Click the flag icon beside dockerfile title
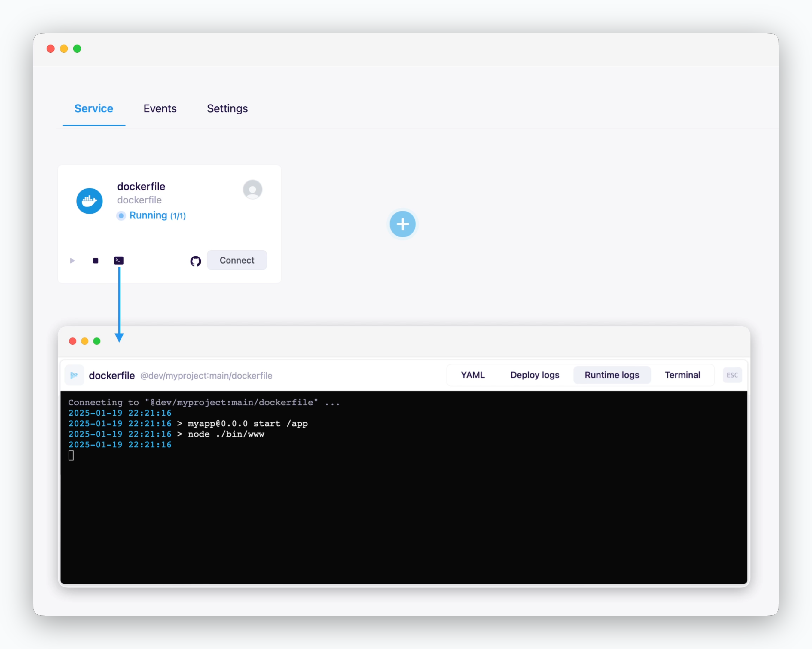This screenshot has width=812, height=649. tap(74, 375)
